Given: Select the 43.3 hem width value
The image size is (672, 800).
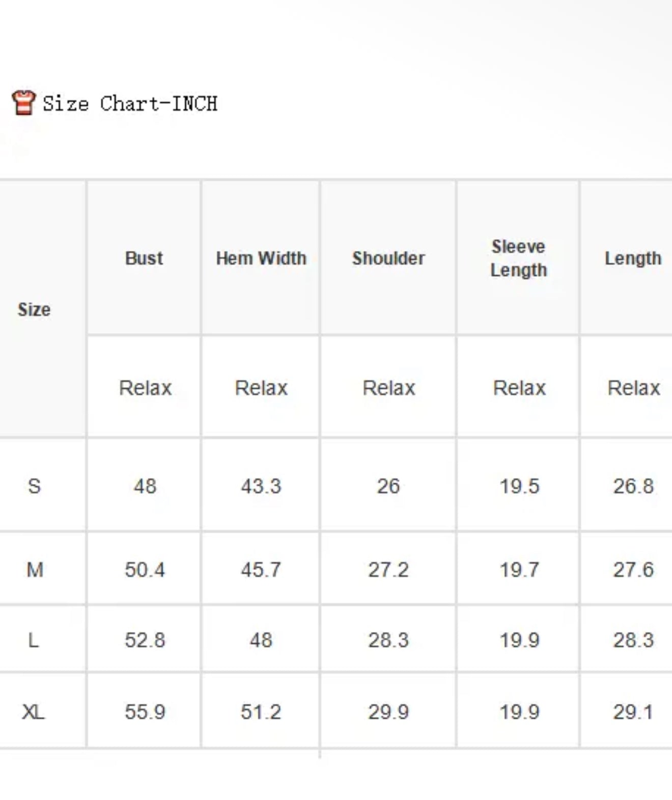Looking at the screenshot, I should click(261, 486).
